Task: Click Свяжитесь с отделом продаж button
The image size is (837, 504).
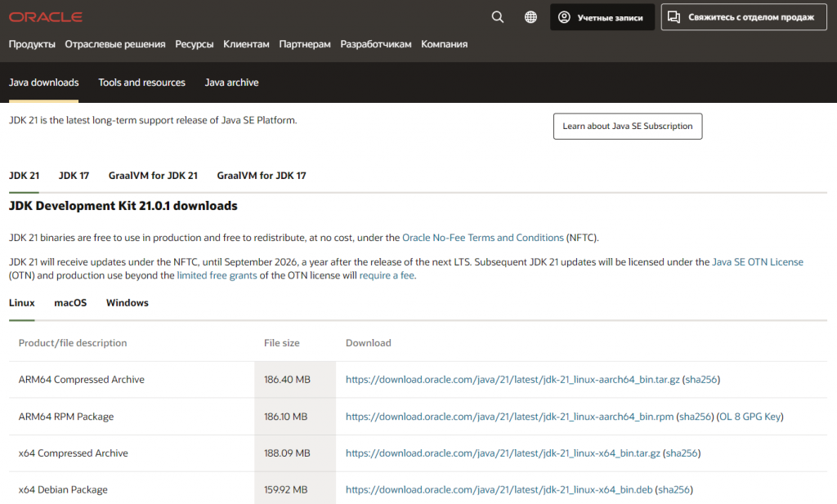Action: pos(744,17)
